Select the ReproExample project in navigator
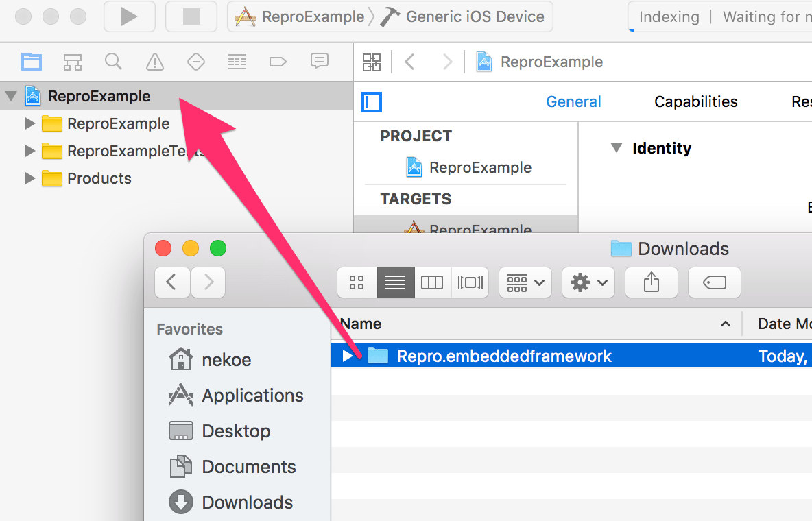This screenshot has height=521, width=812. coord(176,96)
